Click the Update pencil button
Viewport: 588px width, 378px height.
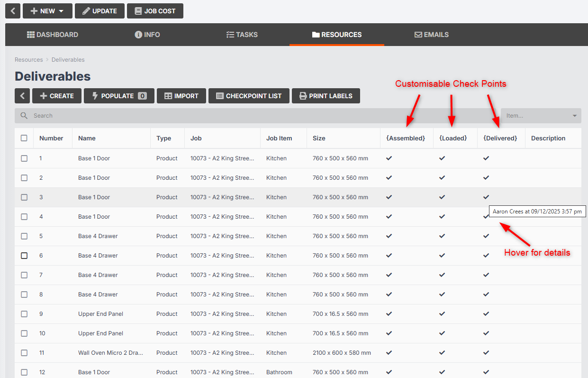(x=100, y=11)
